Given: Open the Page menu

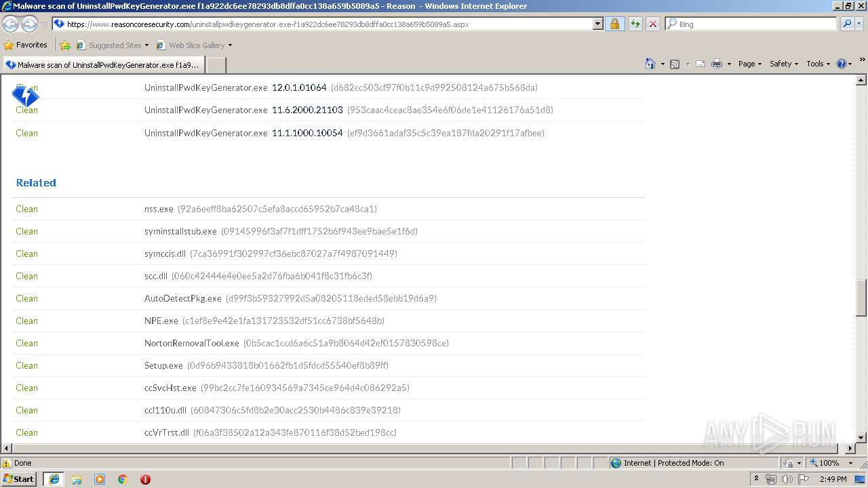Looking at the screenshot, I should tap(749, 64).
